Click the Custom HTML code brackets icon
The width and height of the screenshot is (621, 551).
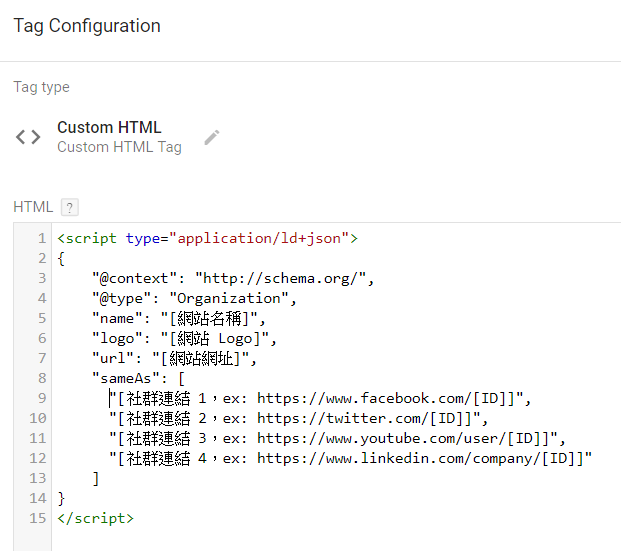(x=28, y=138)
